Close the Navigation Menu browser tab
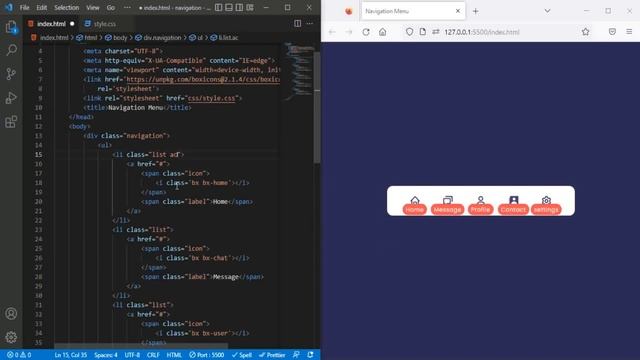640x360 pixels. (x=458, y=11)
